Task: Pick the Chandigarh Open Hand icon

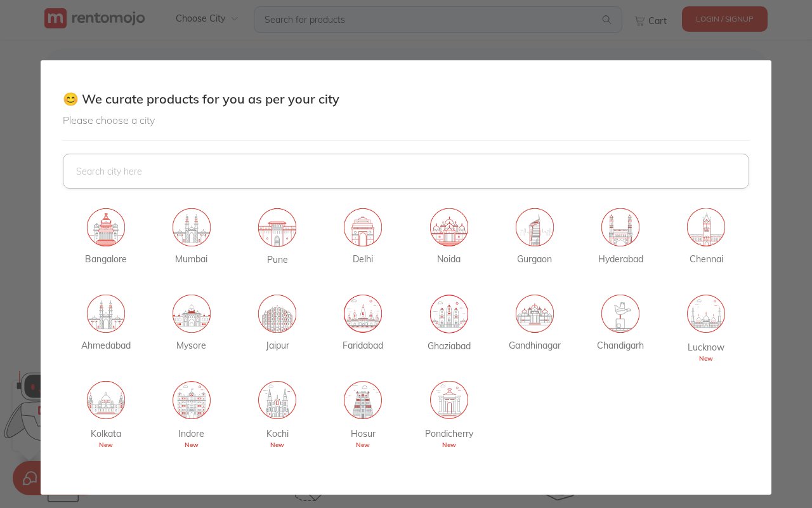Action: (x=620, y=314)
